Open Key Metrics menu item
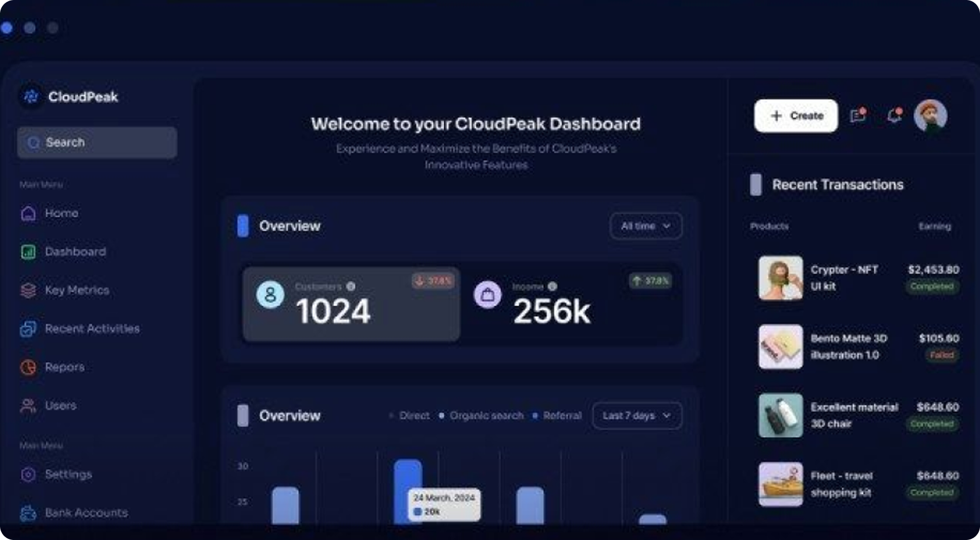This screenshot has width=980, height=540. pyautogui.click(x=77, y=290)
